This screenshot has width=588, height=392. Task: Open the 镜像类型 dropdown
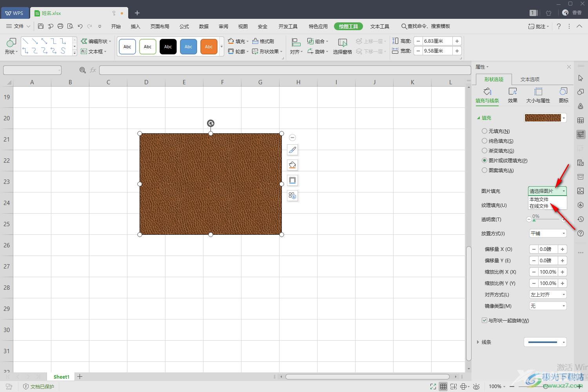pyautogui.click(x=548, y=306)
